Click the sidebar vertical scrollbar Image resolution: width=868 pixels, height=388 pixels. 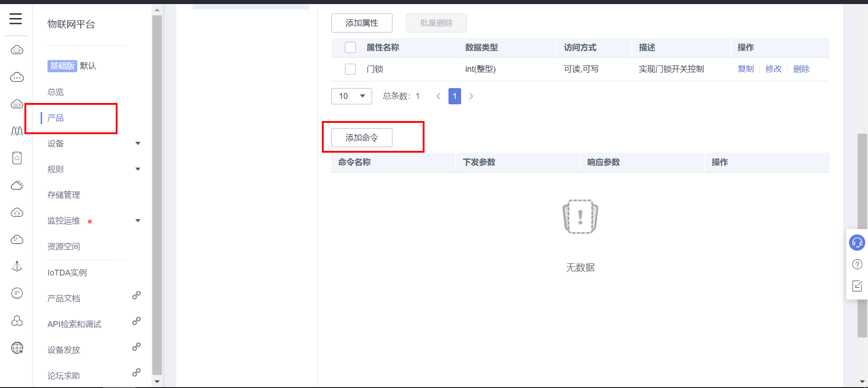click(x=157, y=195)
